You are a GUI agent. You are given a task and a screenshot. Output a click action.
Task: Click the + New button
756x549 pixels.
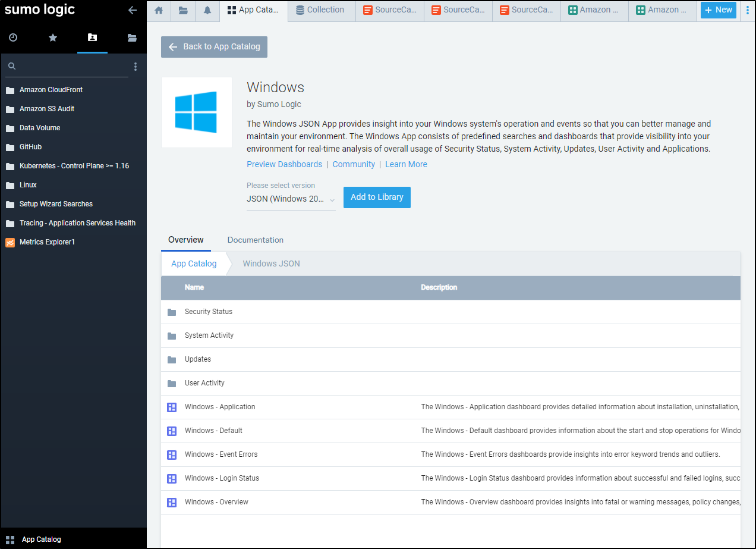(719, 10)
